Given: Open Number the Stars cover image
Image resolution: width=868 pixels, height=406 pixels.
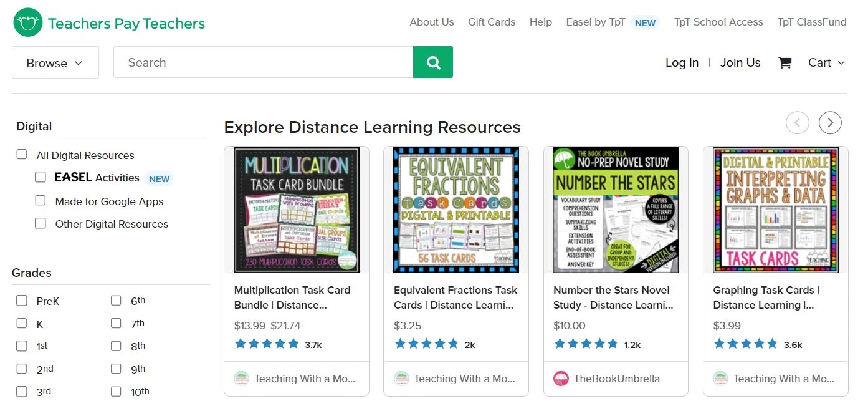Looking at the screenshot, I should [616, 210].
